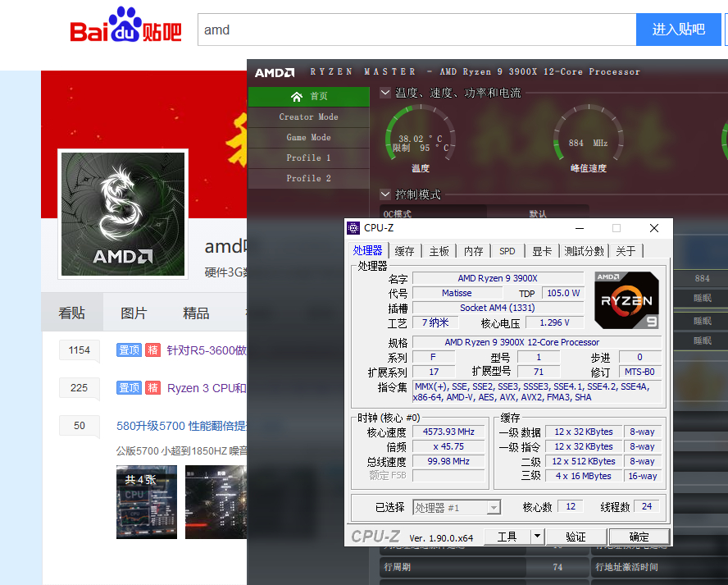Click the 1154 reply count badge
This screenshot has height=585, width=728.
(x=80, y=350)
